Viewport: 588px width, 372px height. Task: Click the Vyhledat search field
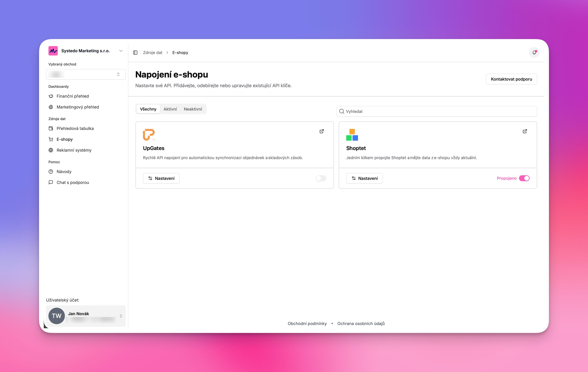click(x=436, y=111)
